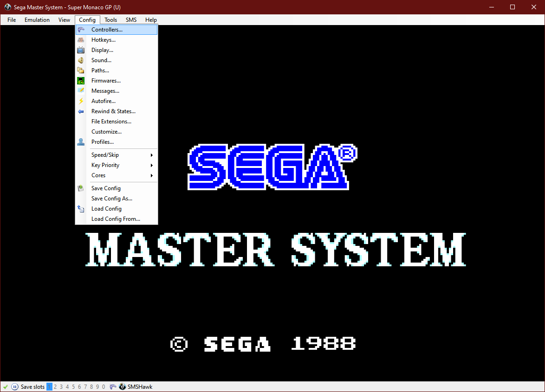Screen dimensions: 545x392
Task: Click the Messages note icon
Action: click(x=81, y=91)
